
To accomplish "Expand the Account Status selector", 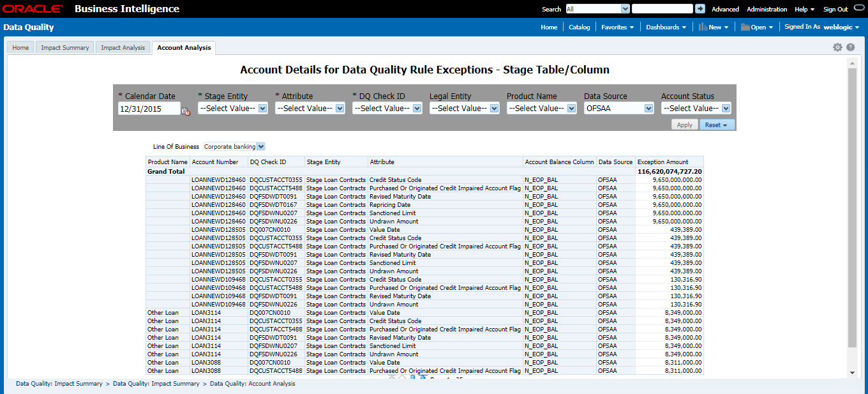I will point(726,108).
